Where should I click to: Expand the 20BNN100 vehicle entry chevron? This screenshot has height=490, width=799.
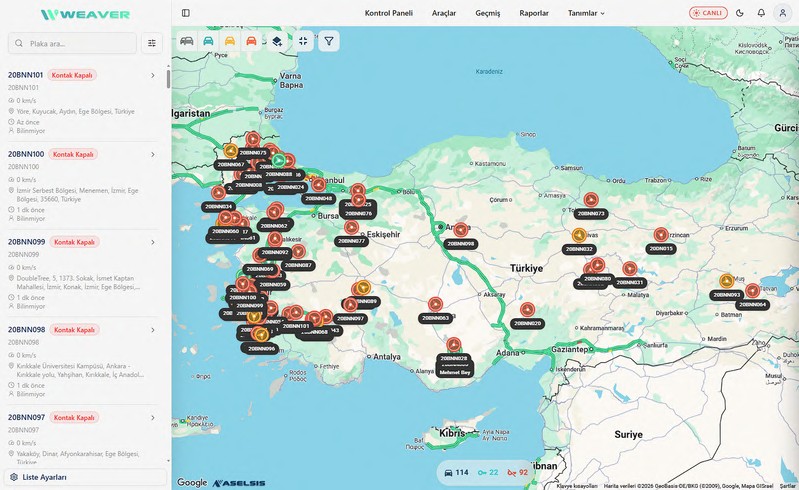(x=152, y=154)
